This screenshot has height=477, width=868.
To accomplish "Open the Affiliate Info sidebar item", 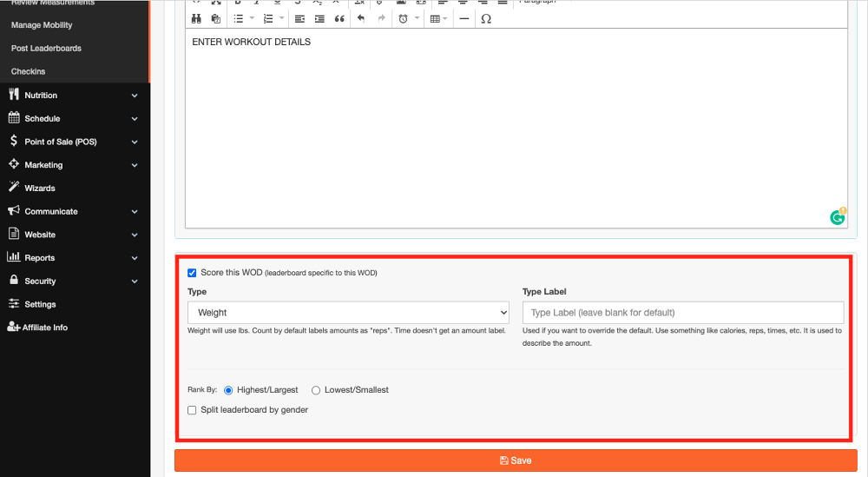I will click(x=45, y=328).
